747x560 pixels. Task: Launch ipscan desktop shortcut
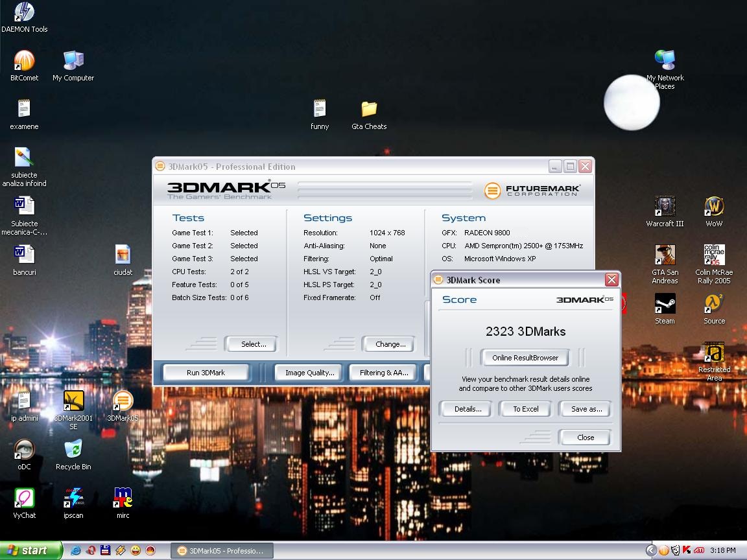(73, 504)
